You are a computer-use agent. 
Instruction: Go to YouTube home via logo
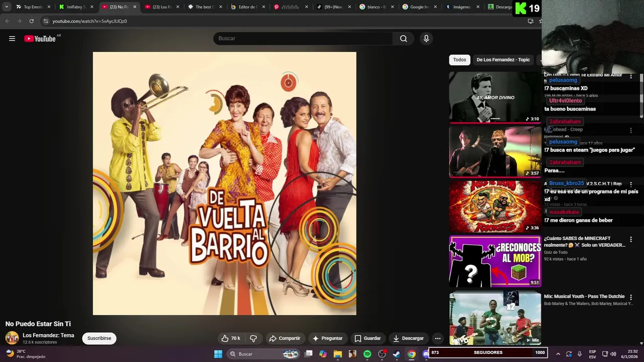click(40, 39)
